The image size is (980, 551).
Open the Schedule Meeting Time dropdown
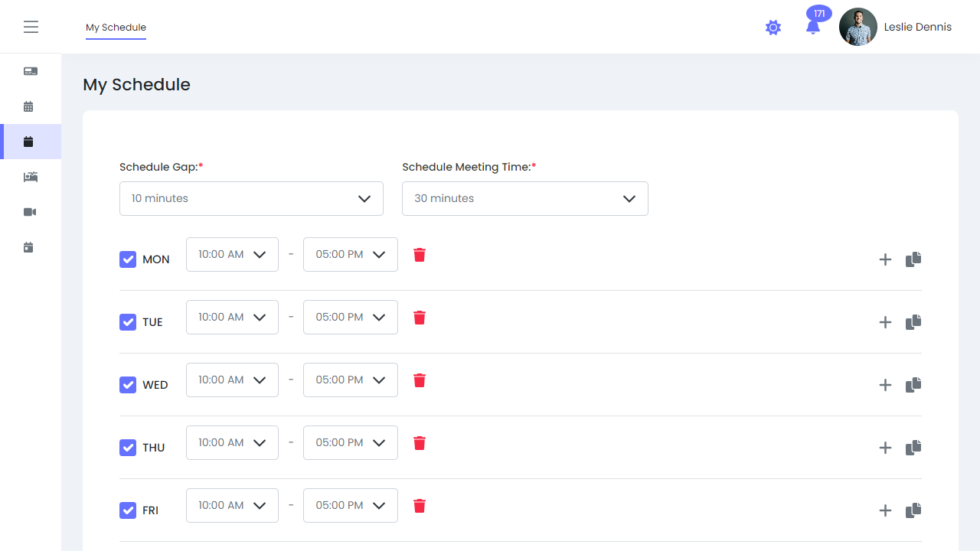[524, 198]
